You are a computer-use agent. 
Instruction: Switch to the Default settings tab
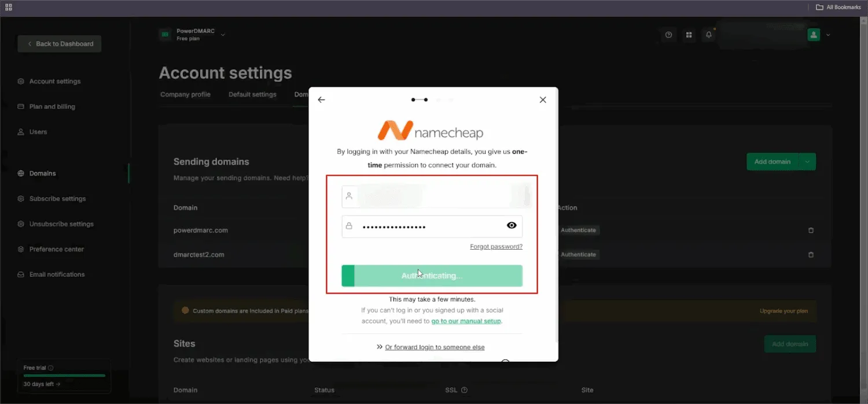point(252,95)
